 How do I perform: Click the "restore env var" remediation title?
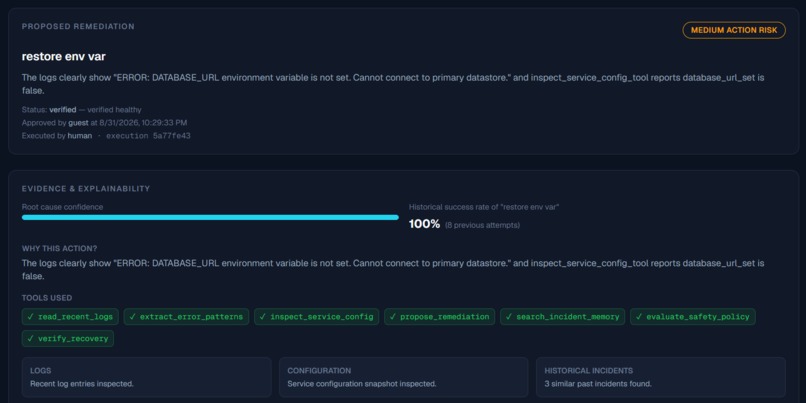tap(64, 57)
